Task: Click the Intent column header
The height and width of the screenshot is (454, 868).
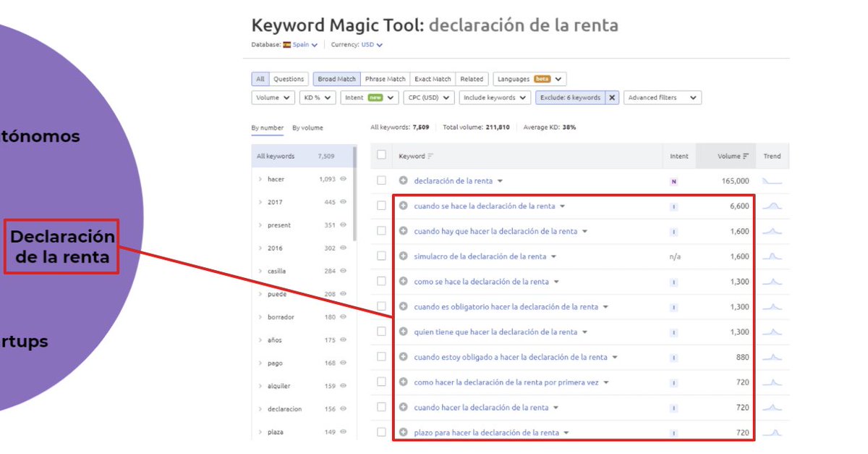Action: pyautogui.click(x=679, y=156)
